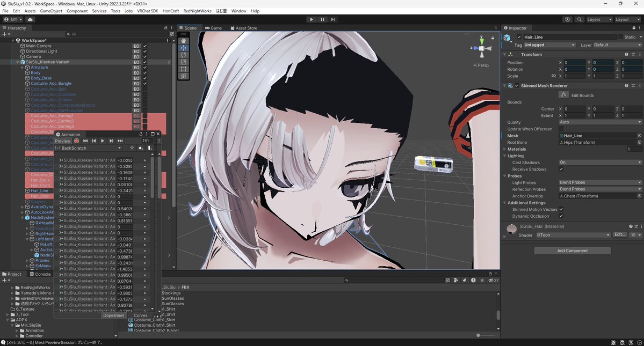Open the Skinned Mesh Renderer presets icon
The width and height of the screenshot is (644, 346).
pyautogui.click(x=633, y=86)
